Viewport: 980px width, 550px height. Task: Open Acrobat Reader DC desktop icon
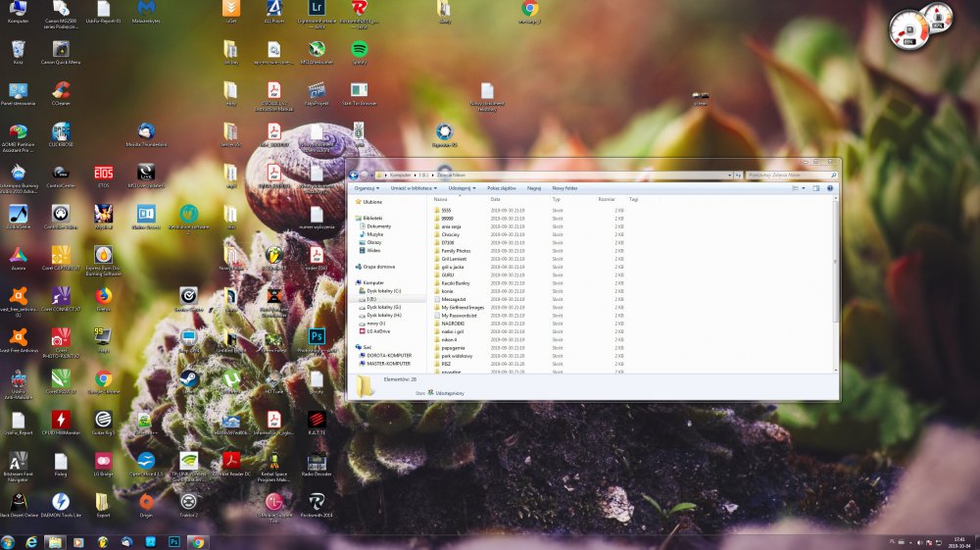pos(231,463)
